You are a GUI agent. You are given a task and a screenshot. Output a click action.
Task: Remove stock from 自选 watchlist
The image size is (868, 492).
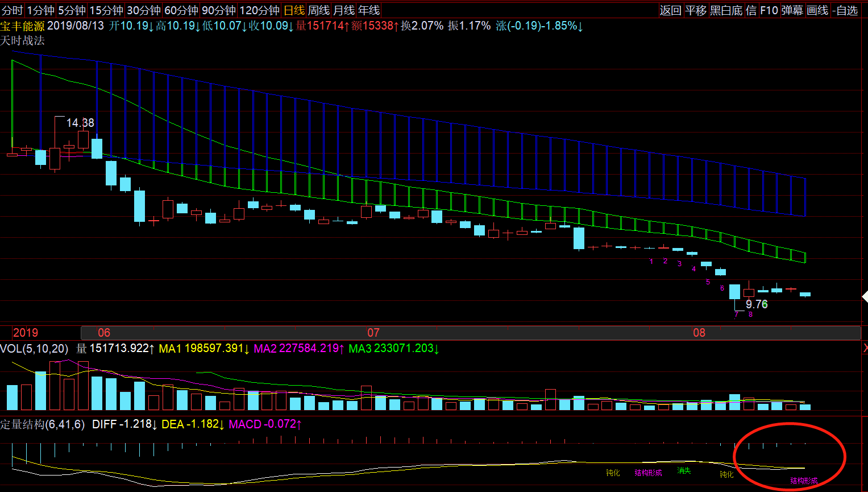[845, 10]
